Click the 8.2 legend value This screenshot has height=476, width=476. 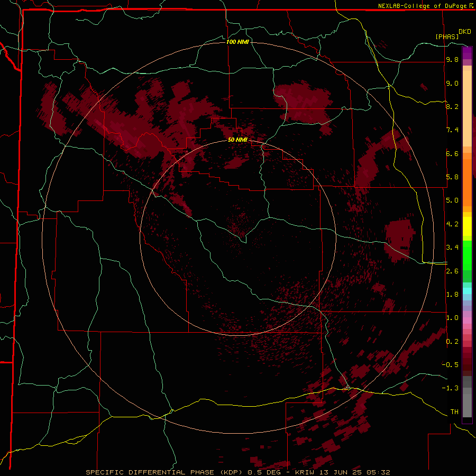[452, 106]
